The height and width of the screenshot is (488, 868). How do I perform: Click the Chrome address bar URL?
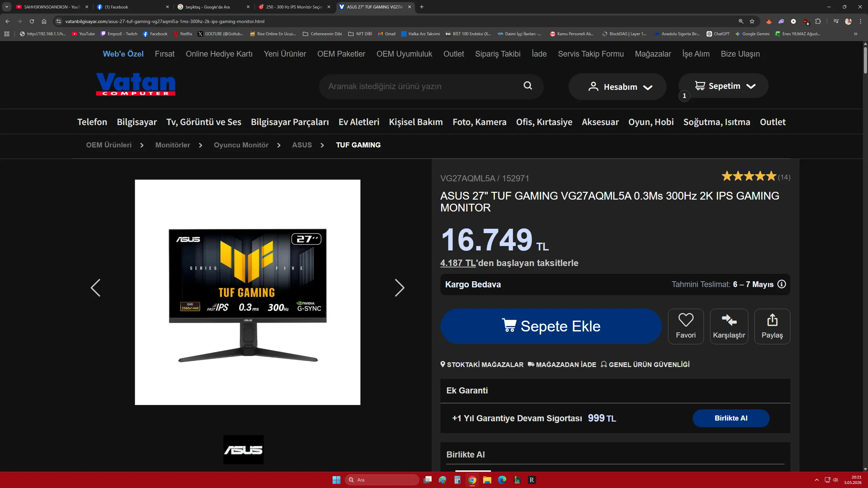[165, 21]
